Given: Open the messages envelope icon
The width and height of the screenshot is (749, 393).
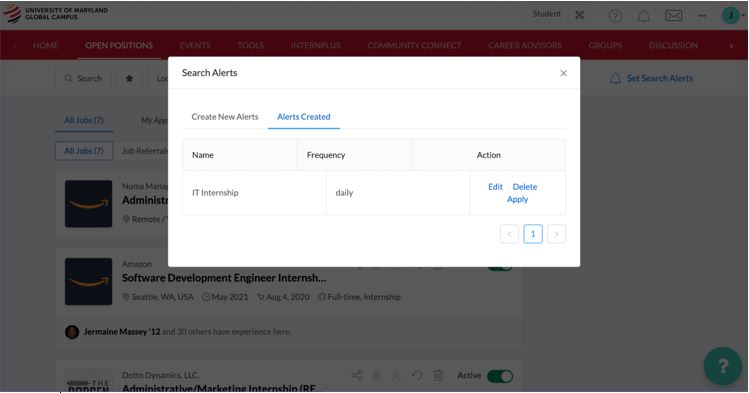Looking at the screenshot, I should (674, 16).
